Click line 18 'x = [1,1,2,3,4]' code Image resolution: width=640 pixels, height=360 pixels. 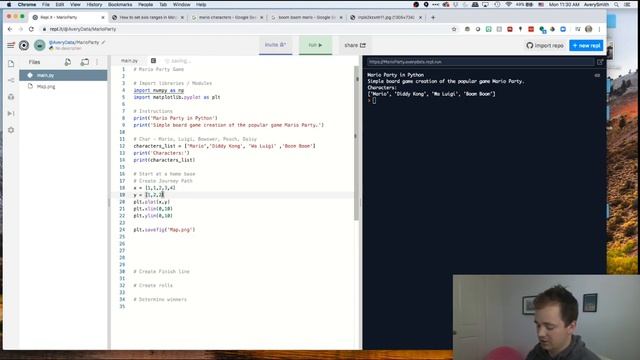[x=154, y=188]
